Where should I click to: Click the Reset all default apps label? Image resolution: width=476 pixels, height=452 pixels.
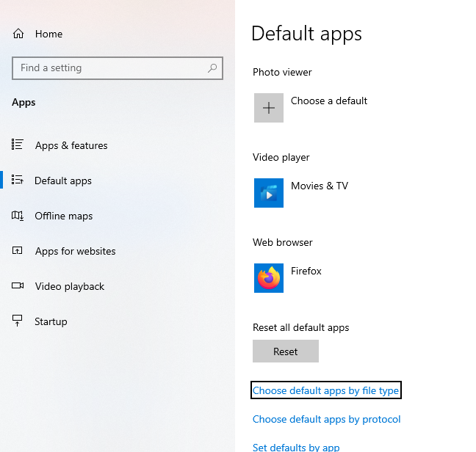tap(301, 327)
